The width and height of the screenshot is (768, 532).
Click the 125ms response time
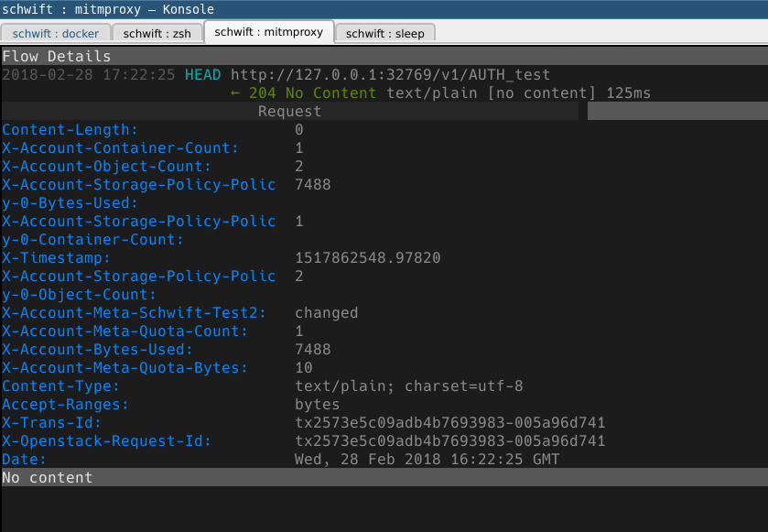629,93
